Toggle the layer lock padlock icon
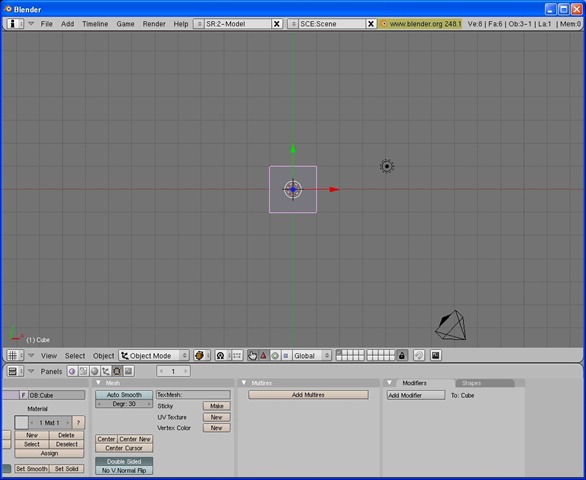586x480 pixels. (402, 355)
